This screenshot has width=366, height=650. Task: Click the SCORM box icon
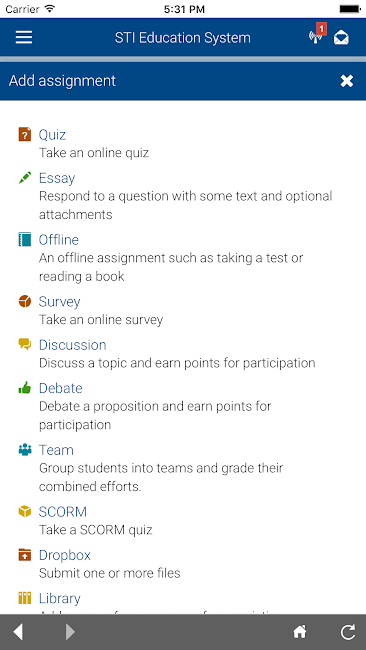pyautogui.click(x=25, y=512)
